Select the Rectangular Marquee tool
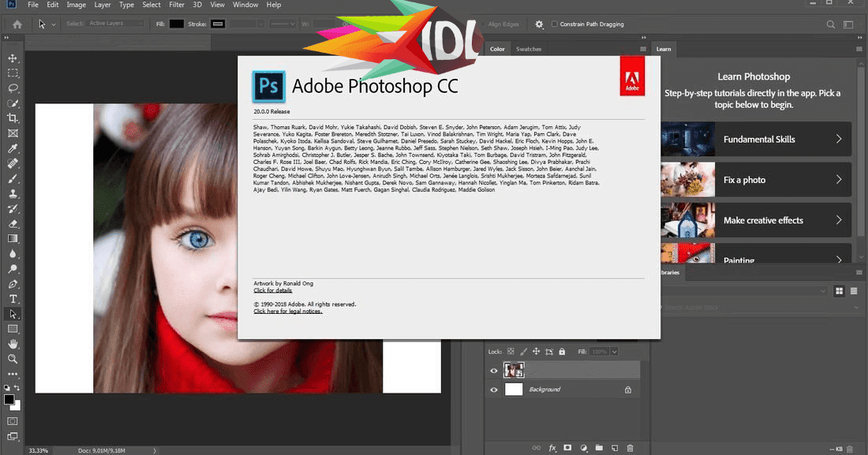 pyautogui.click(x=13, y=73)
